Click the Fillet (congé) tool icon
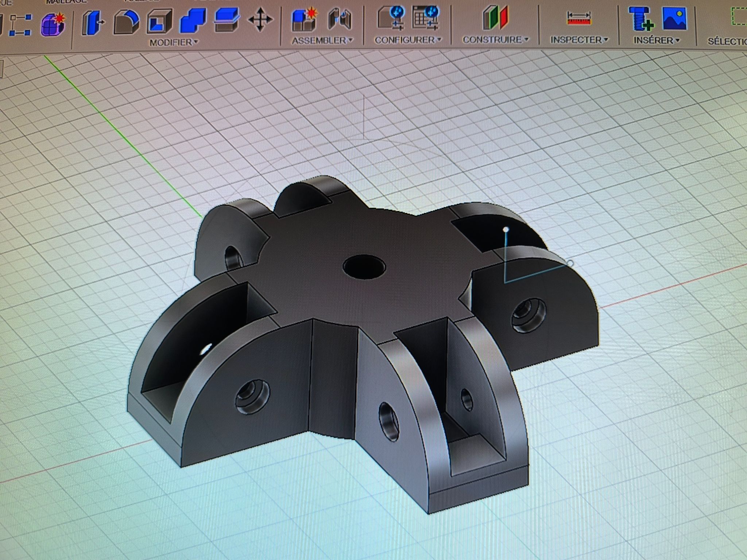The image size is (747, 560). (126, 22)
